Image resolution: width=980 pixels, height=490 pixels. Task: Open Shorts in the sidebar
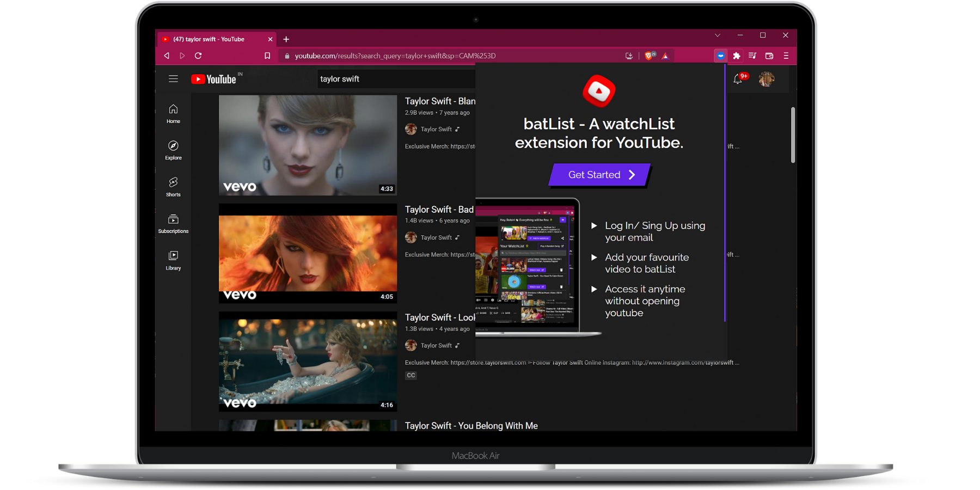tap(173, 187)
